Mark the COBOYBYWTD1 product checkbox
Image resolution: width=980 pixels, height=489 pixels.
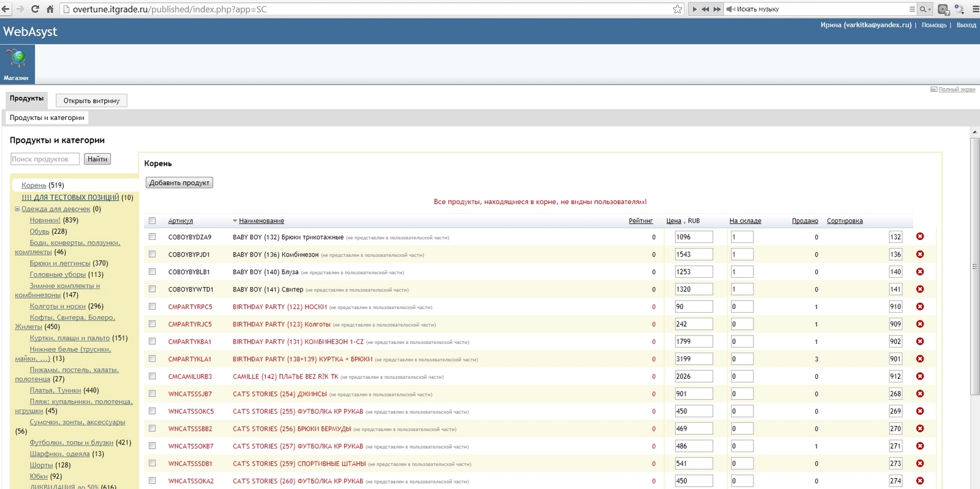pos(152,289)
